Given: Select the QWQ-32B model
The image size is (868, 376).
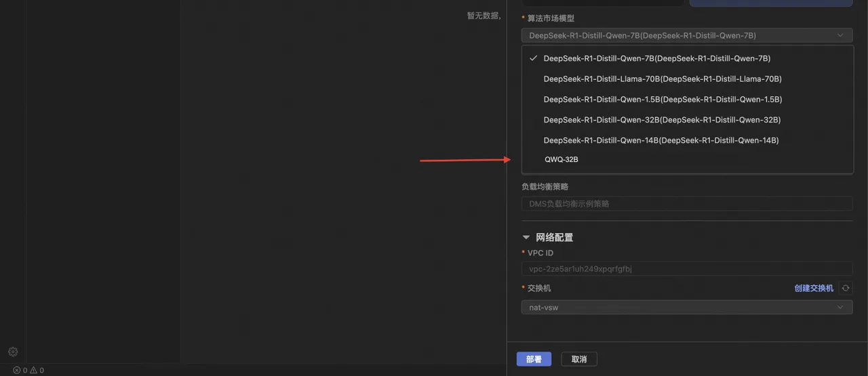Looking at the screenshot, I should tap(687, 160).
